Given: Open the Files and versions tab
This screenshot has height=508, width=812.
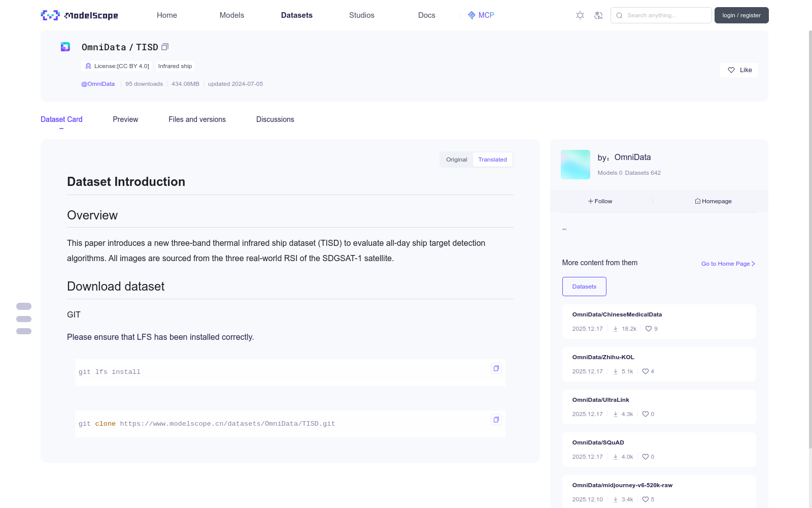Looking at the screenshot, I should (x=197, y=119).
